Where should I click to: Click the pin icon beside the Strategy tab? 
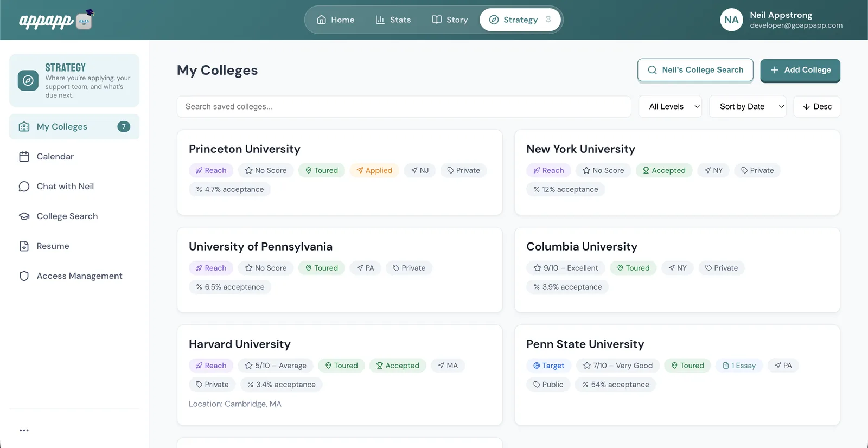pyautogui.click(x=548, y=20)
